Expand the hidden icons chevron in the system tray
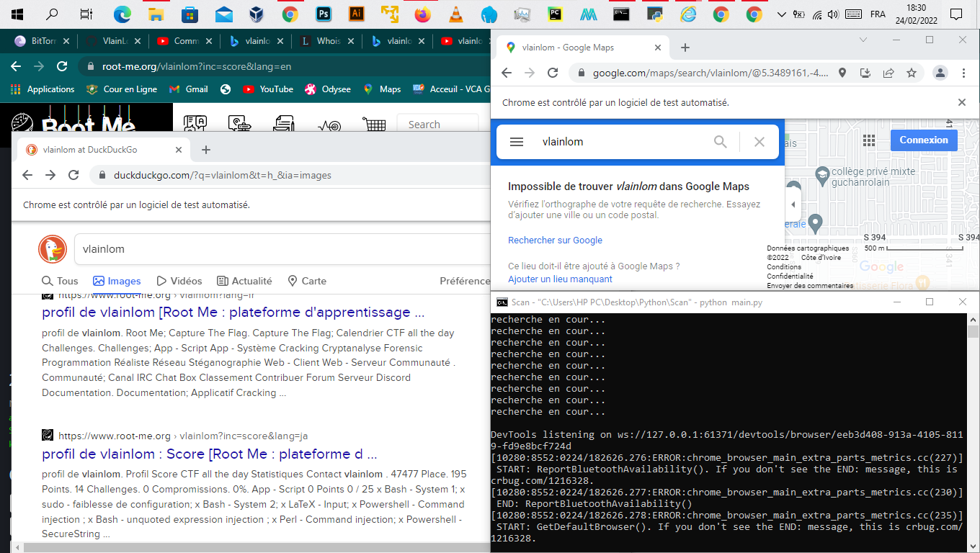Screen dimensions: 980x553 tap(780, 12)
